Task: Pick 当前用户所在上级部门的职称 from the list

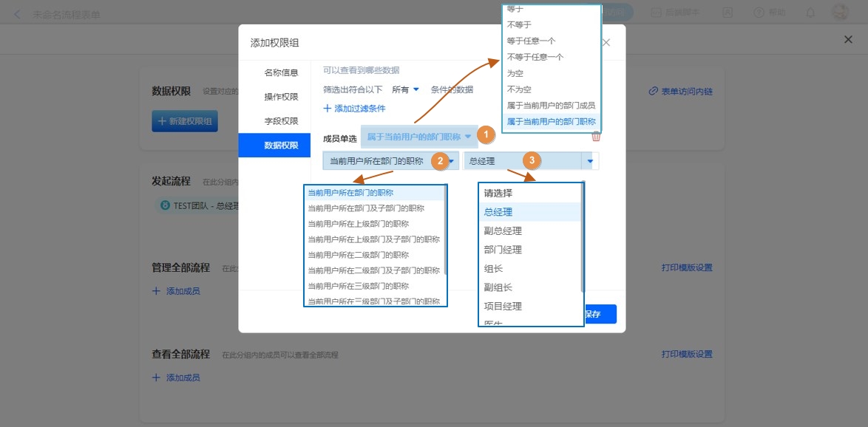Action: point(358,224)
